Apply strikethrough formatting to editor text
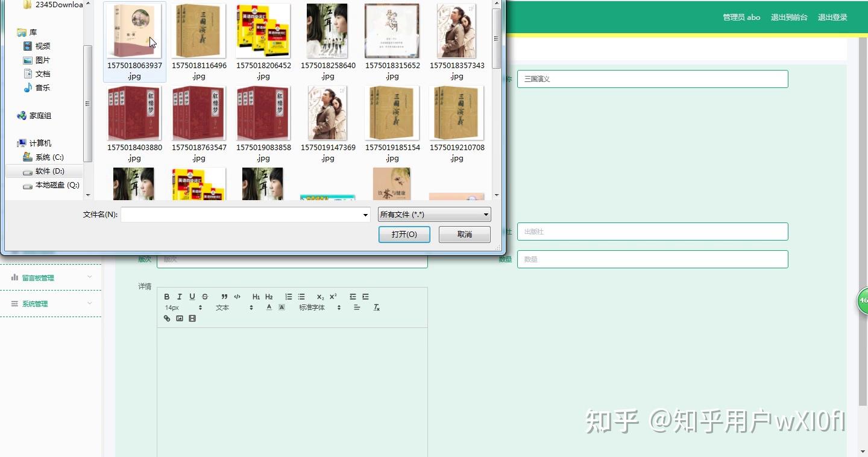Screen dimensions: 868x457 (x=205, y=297)
